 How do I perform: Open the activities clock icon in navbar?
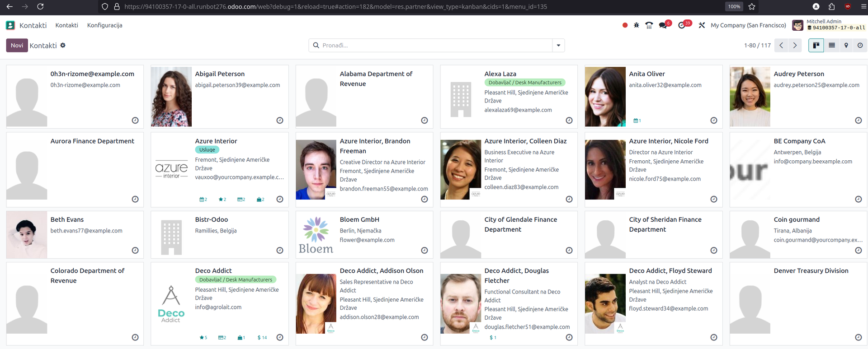pyautogui.click(x=682, y=25)
